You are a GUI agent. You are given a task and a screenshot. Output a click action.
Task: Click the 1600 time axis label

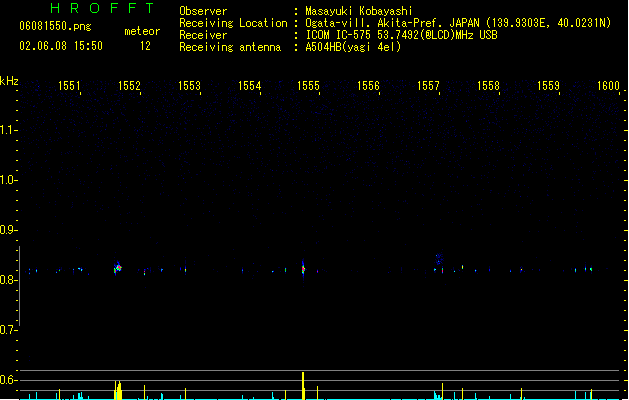tap(608, 85)
